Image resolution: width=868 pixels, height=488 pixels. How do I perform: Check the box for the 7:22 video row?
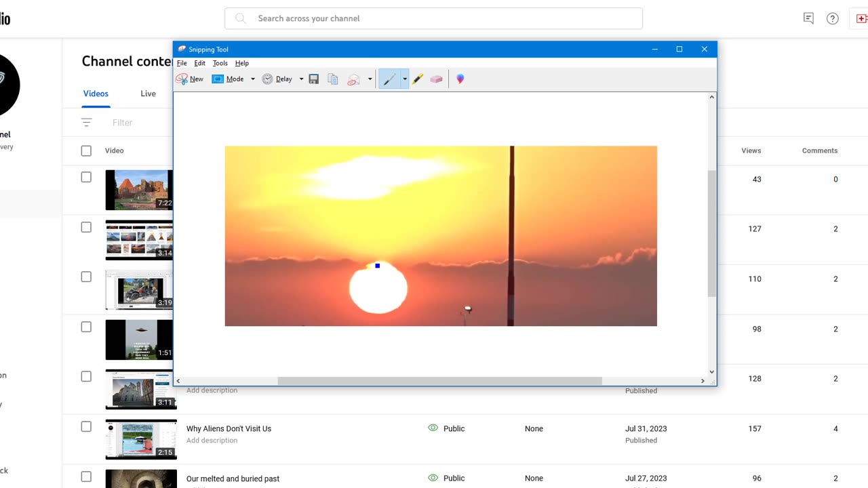[x=86, y=177]
